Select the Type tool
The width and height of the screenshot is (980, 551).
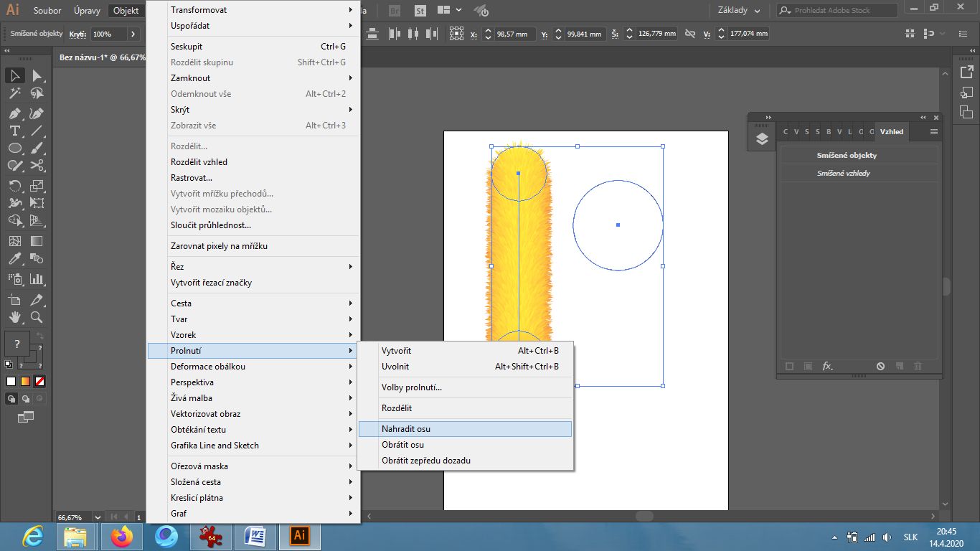point(14,131)
